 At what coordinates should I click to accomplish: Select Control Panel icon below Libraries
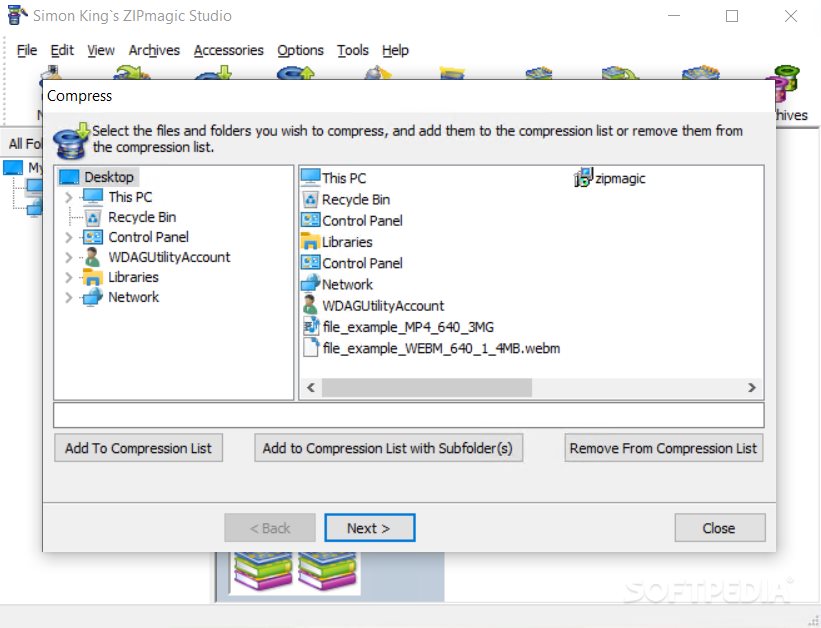point(310,262)
